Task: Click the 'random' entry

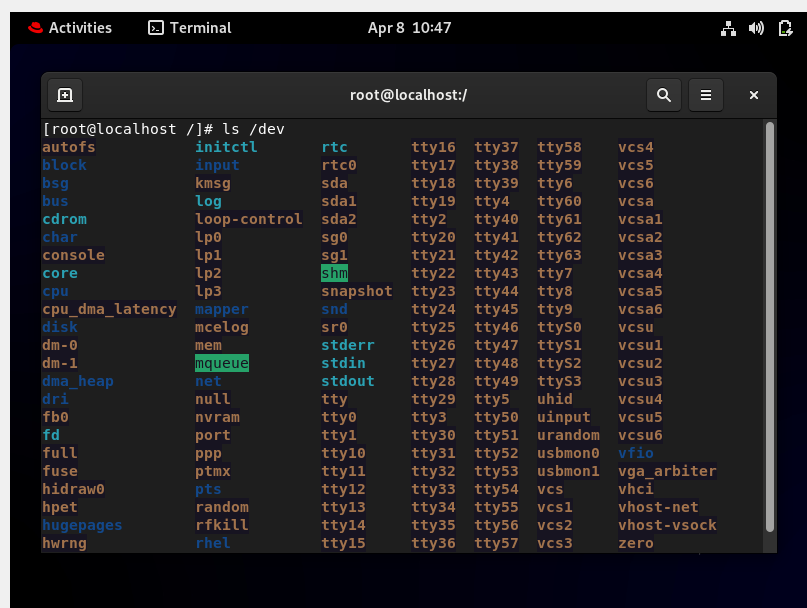Action: (x=221, y=508)
